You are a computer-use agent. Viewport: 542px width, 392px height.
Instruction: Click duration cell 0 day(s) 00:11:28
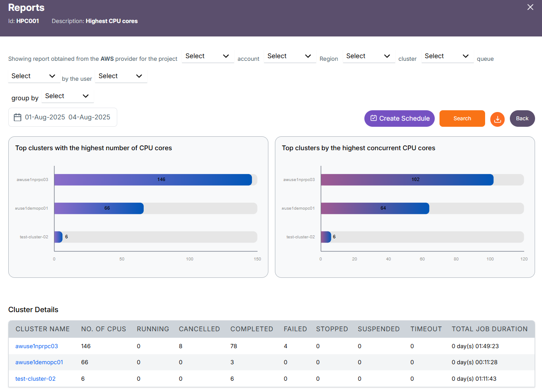pyautogui.click(x=474, y=362)
